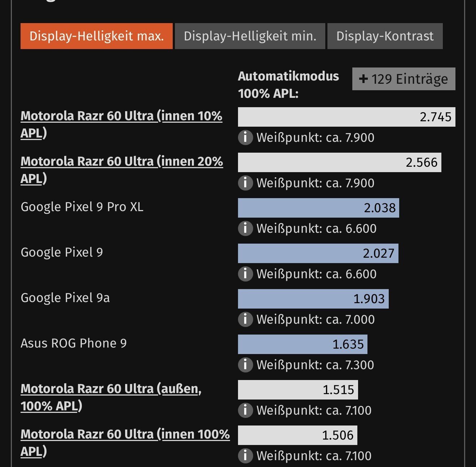This screenshot has width=476, height=467.
Task: Open Motorola Razr 60 Ultra (innen 100% APL) link
Action: pos(125,435)
